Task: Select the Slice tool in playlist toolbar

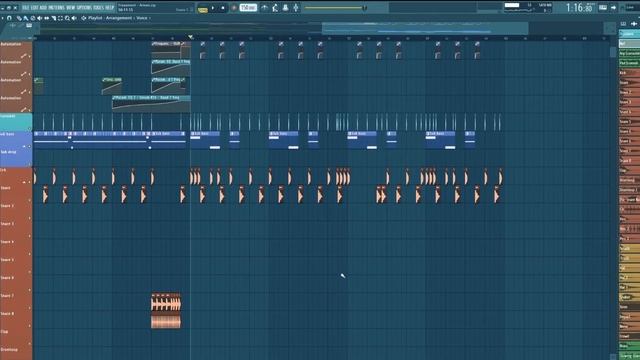Action: 53,18
